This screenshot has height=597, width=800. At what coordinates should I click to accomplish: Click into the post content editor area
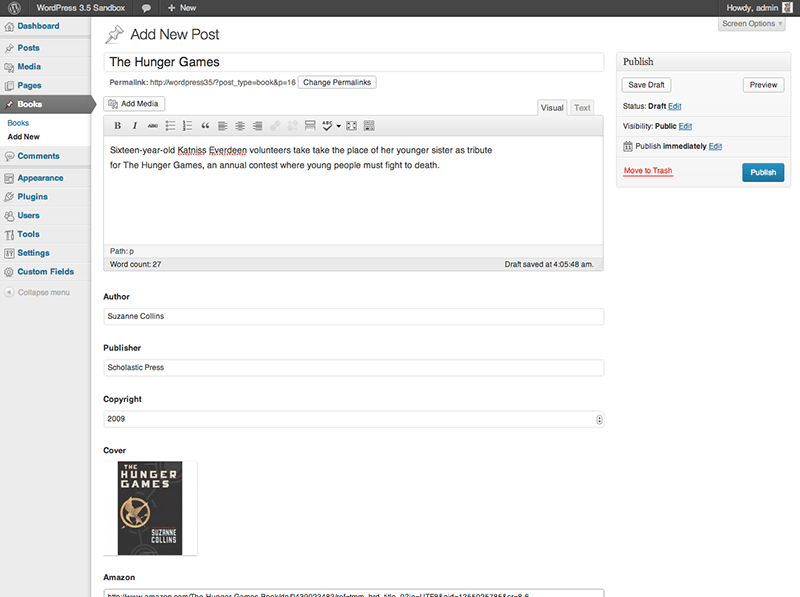click(x=354, y=190)
